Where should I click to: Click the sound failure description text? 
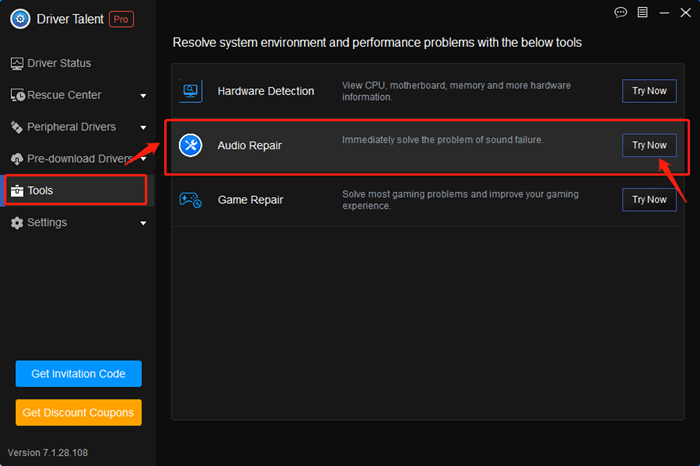click(x=443, y=140)
